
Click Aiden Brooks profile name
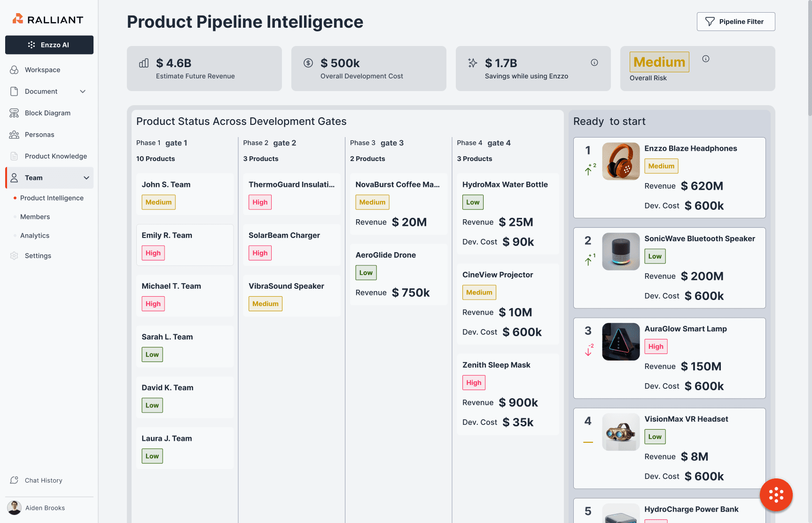point(45,508)
